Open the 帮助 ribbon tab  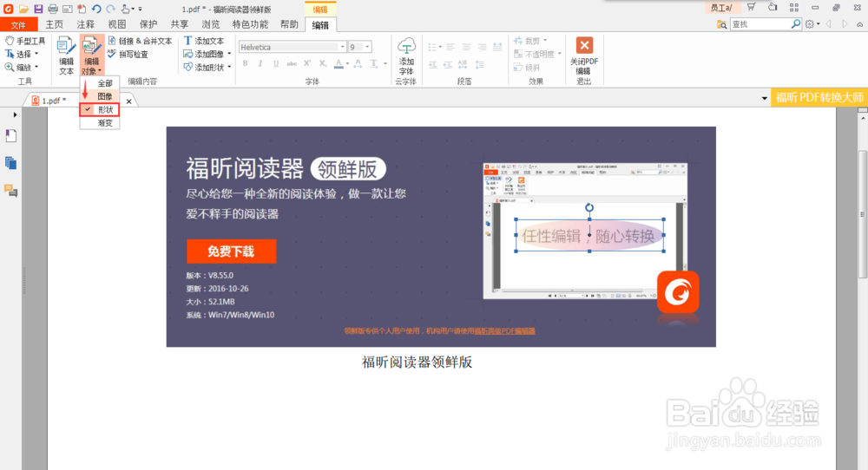pyautogui.click(x=289, y=24)
